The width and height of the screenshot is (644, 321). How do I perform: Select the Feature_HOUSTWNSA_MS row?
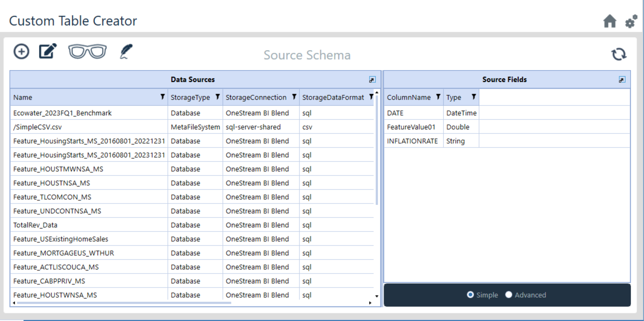click(x=192, y=294)
